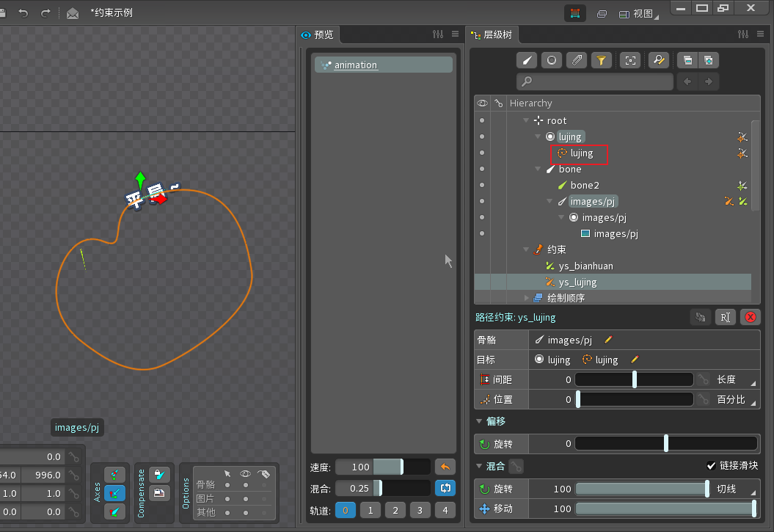This screenshot has height=532, width=774.
Task: Open the 百分比 position mode dropdown
Action: click(735, 399)
